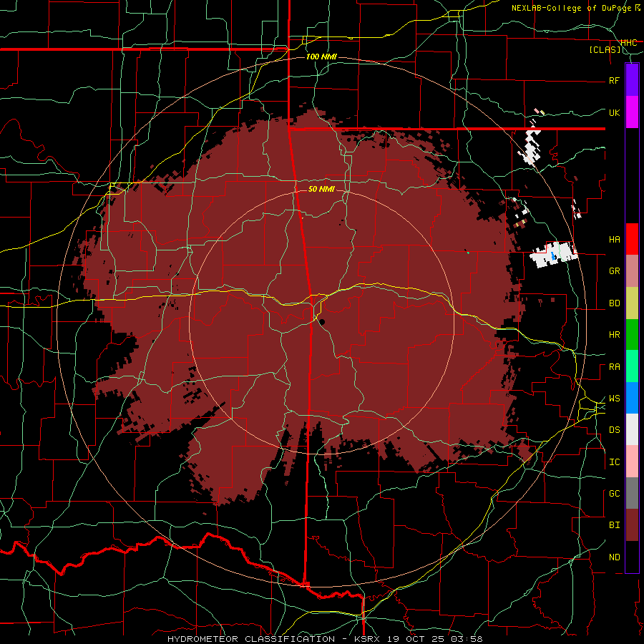This screenshot has height=644, width=644.
Task: Click the '19 OCT 25' date text
Action: (414, 639)
